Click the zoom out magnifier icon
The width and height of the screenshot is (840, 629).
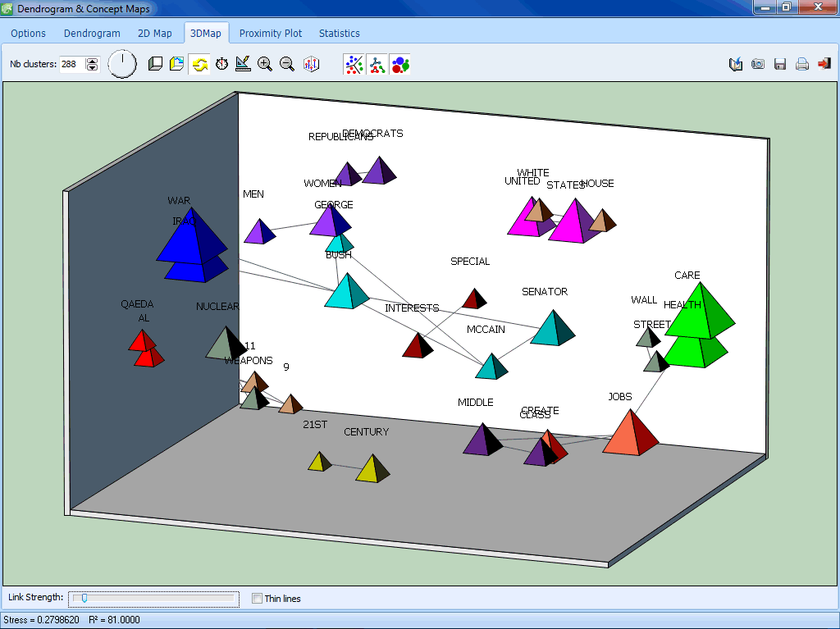pyautogui.click(x=287, y=64)
